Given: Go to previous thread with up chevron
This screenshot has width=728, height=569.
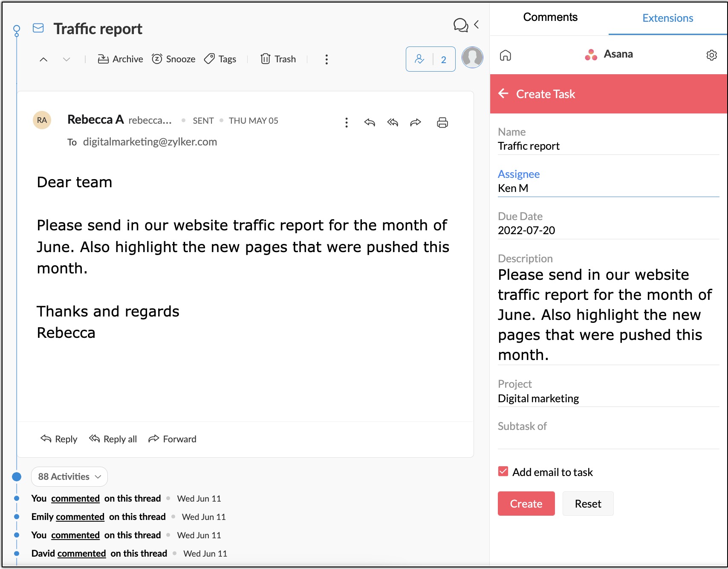Looking at the screenshot, I should pos(43,59).
